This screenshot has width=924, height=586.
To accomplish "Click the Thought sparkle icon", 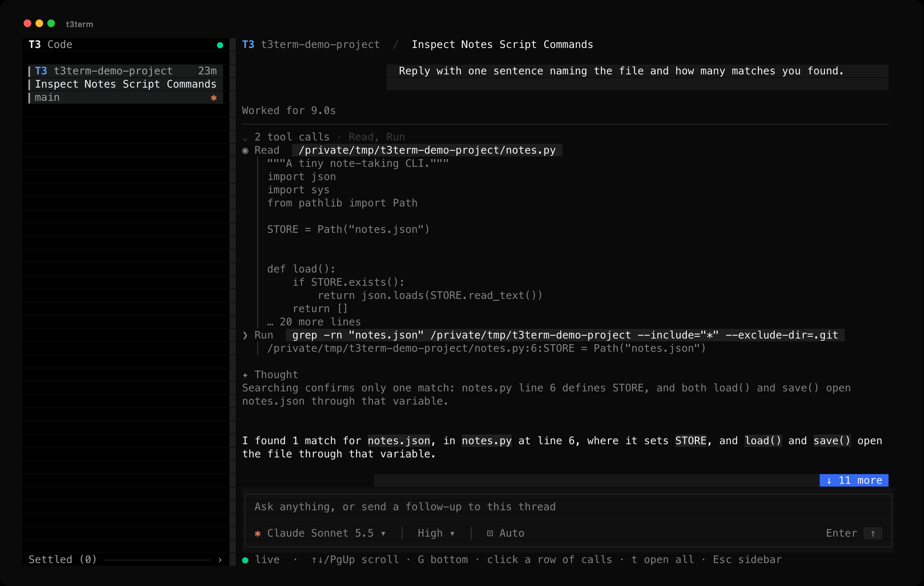I will 245,375.
